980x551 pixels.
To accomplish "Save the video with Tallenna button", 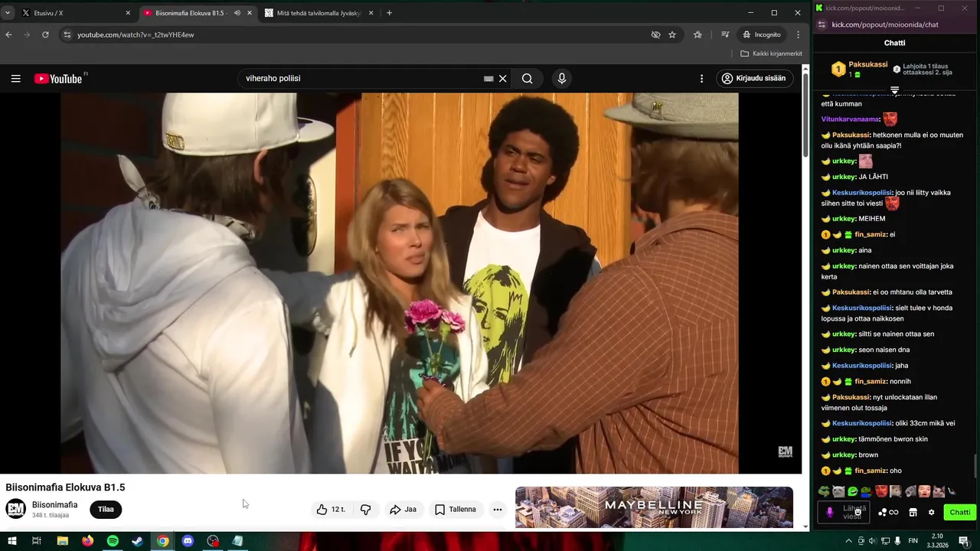I will (x=456, y=510).
